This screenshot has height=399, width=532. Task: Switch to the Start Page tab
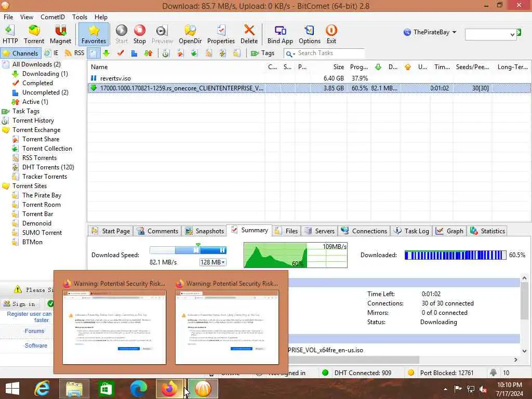(x=111, y=231)
